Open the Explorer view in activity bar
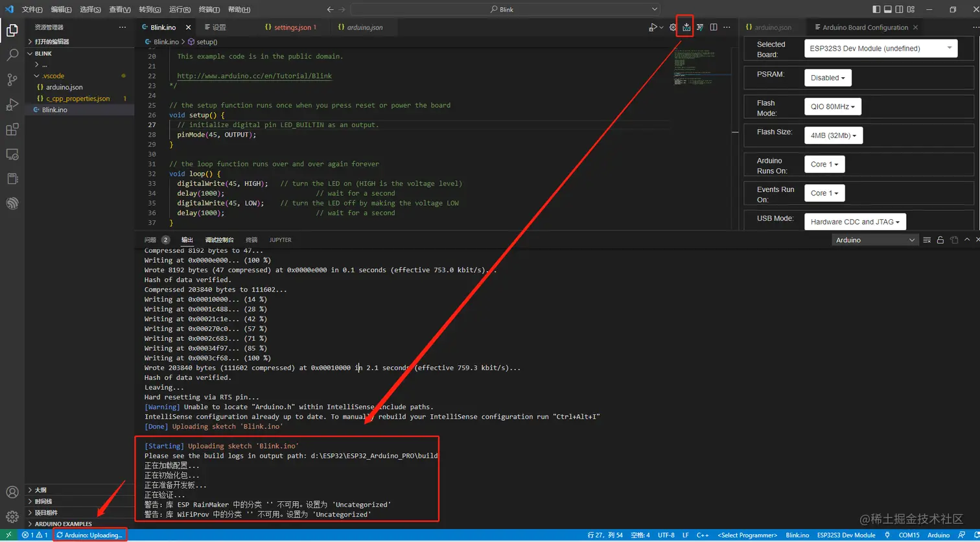980x542 pixels. coord(12,30)
